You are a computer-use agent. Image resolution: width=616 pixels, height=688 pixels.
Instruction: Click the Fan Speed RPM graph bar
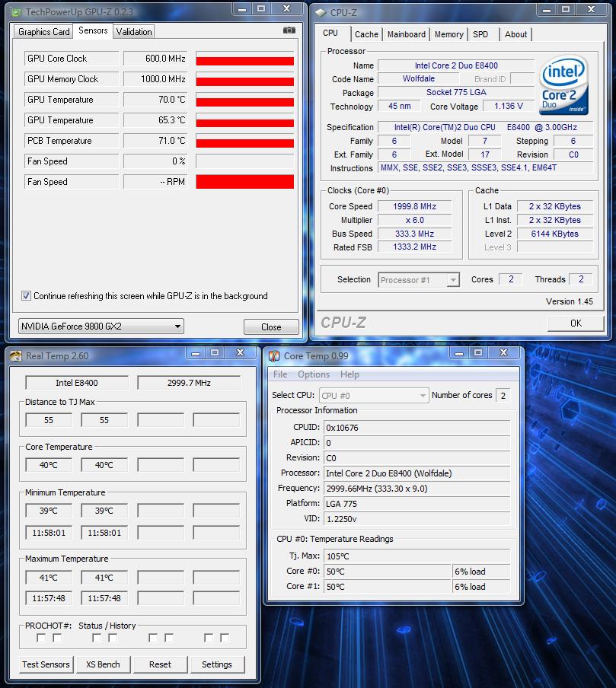click(244, 182)
